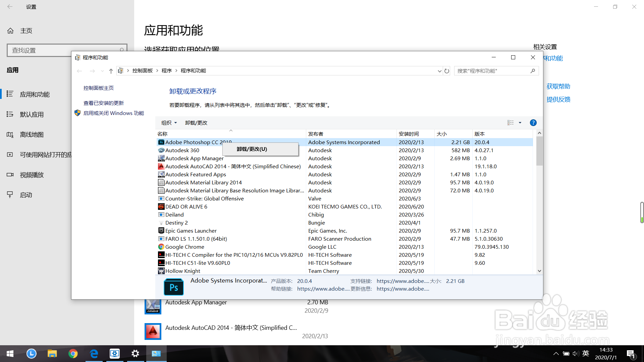Open the blue help question-mark icon
The height and width of the screenshot is (362, 644).
(x=533, y=123)
